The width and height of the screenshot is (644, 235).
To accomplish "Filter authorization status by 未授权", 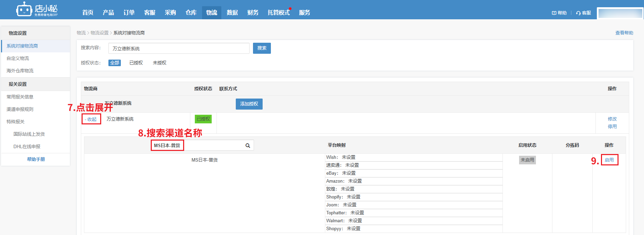I will [159, 63].
